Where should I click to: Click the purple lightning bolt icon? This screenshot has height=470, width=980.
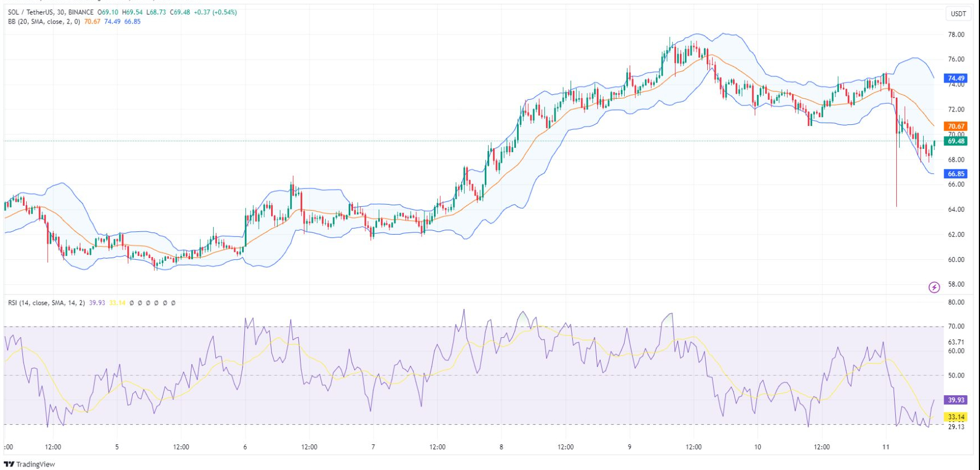click(934, 287)
